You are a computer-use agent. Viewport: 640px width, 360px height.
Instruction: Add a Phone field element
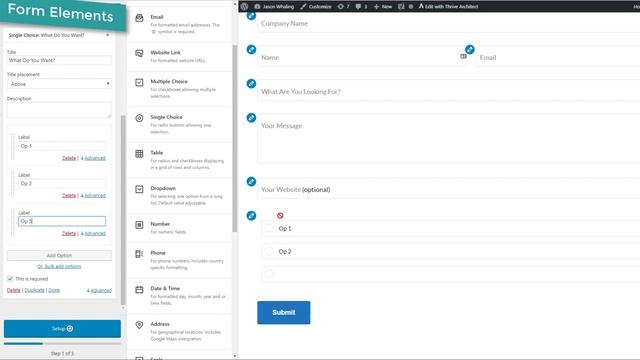click(180, 260)
